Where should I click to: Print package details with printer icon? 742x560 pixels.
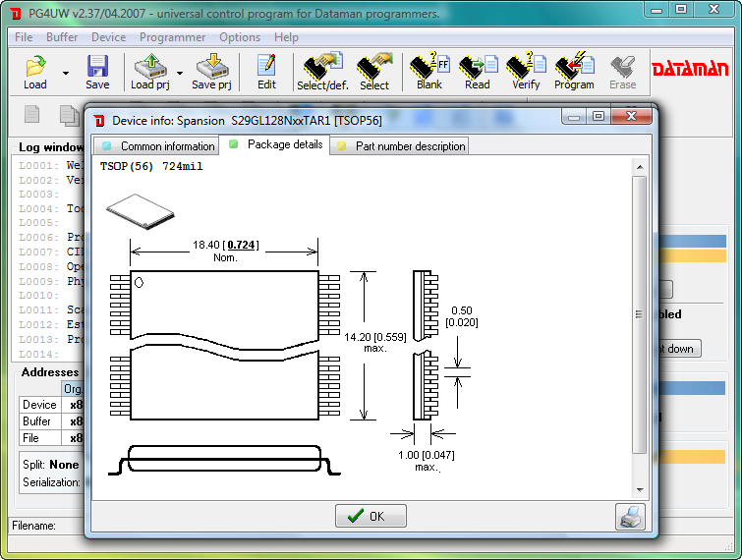coord(630,516)
